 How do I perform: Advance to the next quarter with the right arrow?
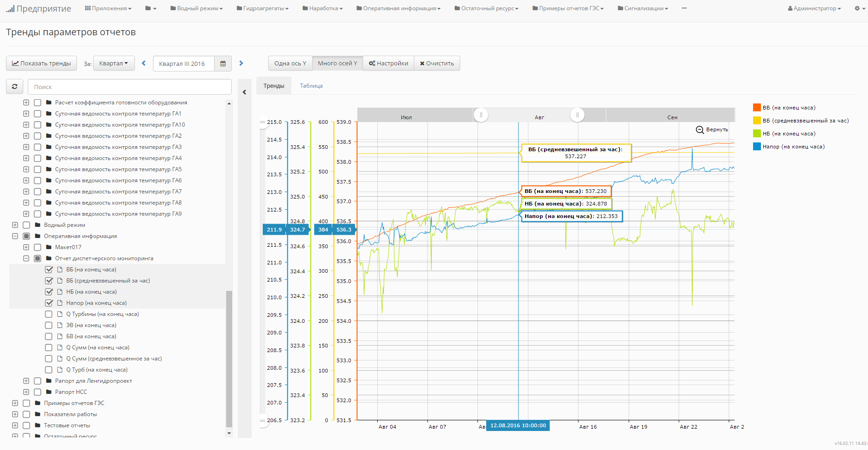(241, 64)
